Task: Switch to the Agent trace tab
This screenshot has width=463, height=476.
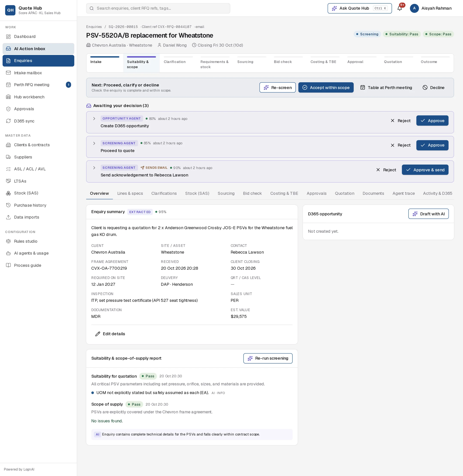Action: point(403,193)
